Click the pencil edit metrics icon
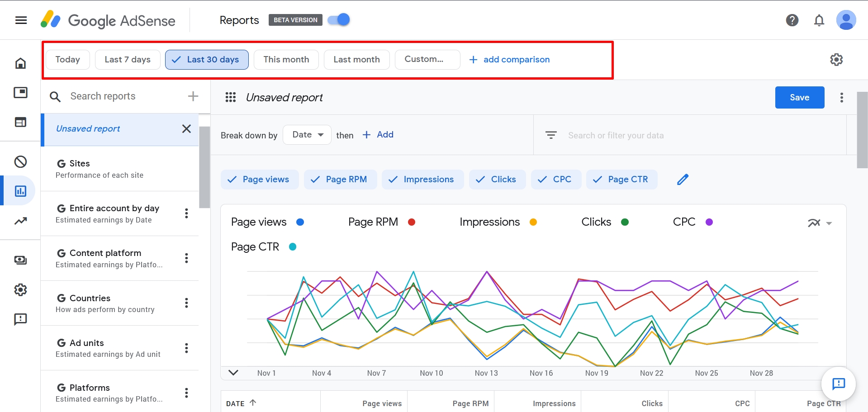Screen dimensions: 868x412 683,180
